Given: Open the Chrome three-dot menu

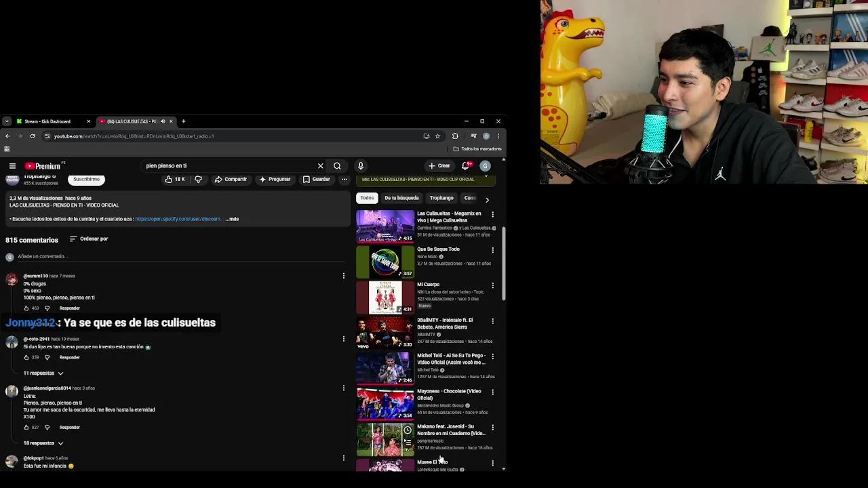Looking at the screenshot, I should (x=498, y=136).
